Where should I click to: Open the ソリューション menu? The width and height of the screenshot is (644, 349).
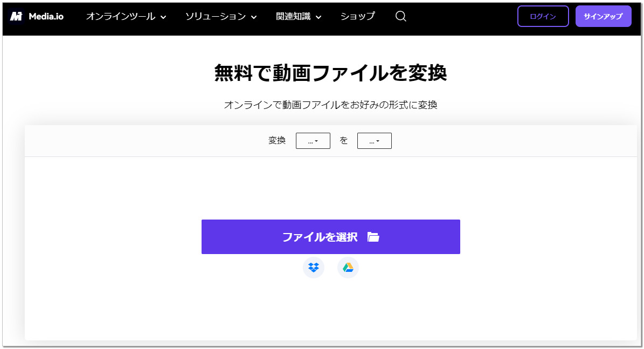[215, 16]
